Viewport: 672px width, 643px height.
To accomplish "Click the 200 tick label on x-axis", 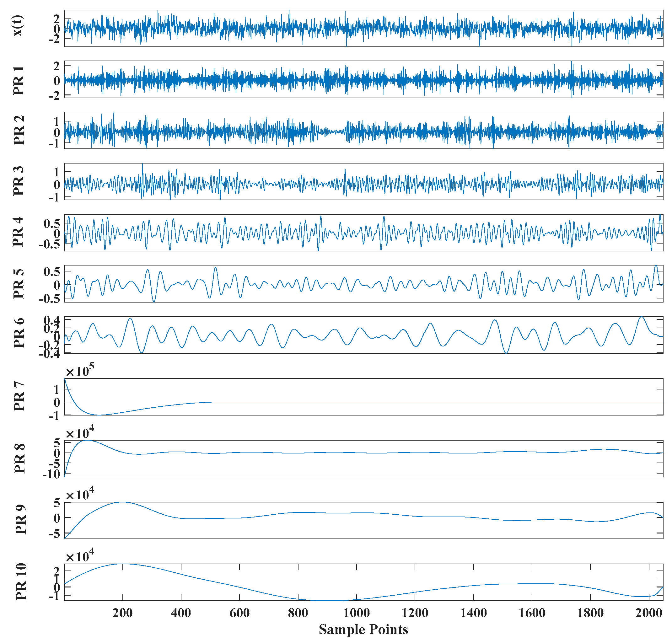I will click(122, 613).
